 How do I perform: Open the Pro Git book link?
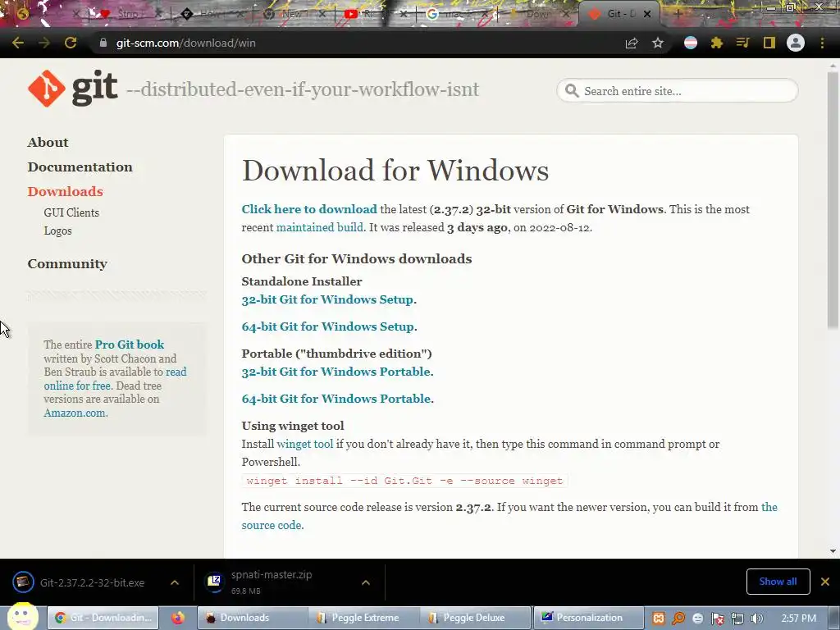click(x=129, y=345)
